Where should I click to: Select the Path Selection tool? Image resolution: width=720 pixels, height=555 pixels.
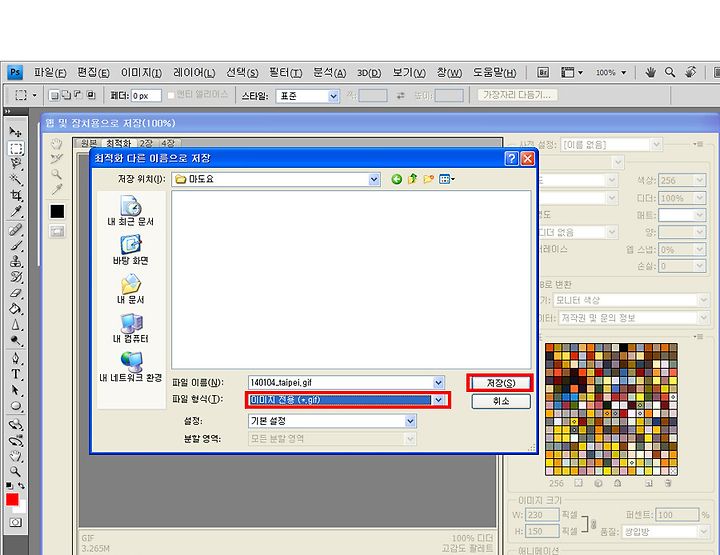pos(16,390)
